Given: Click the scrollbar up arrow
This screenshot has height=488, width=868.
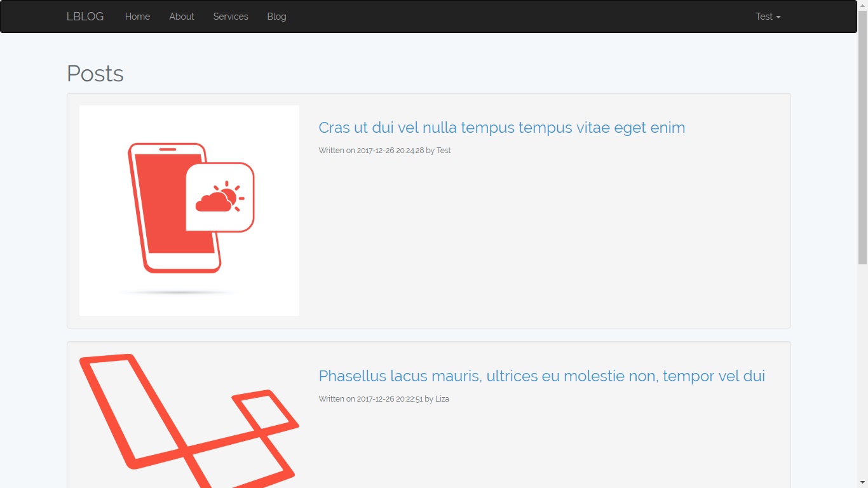Looking at the screenshot, I should click(x=862, y=4).
